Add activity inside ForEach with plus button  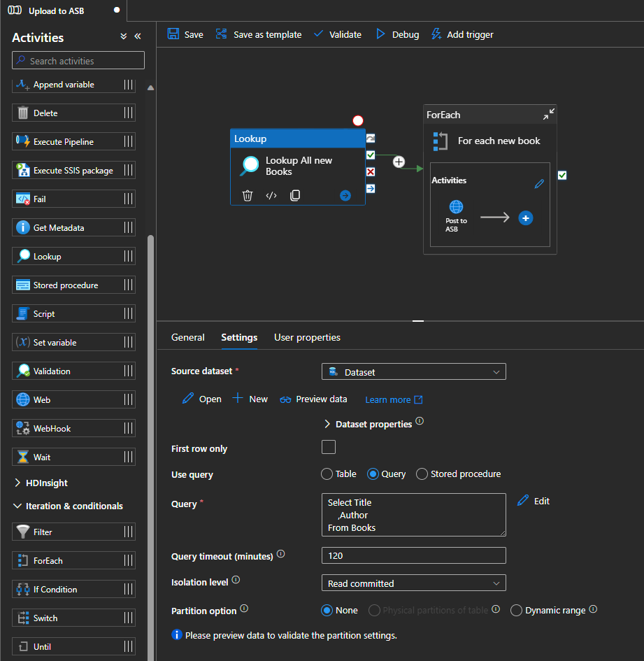526,218
